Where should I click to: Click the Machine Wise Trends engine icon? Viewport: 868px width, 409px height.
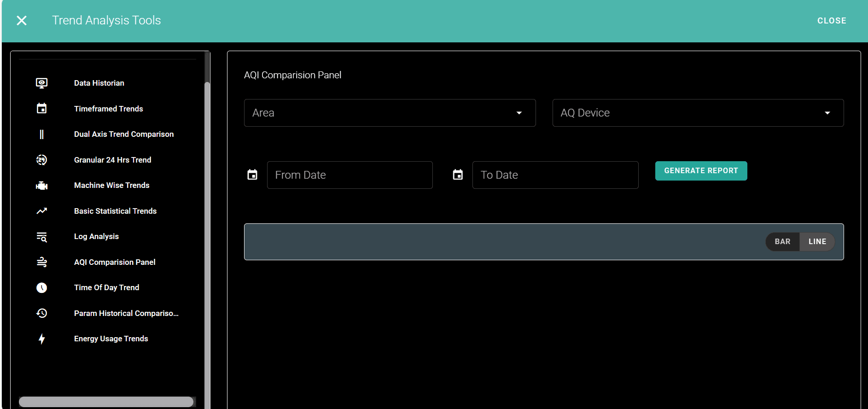(41, 186)
